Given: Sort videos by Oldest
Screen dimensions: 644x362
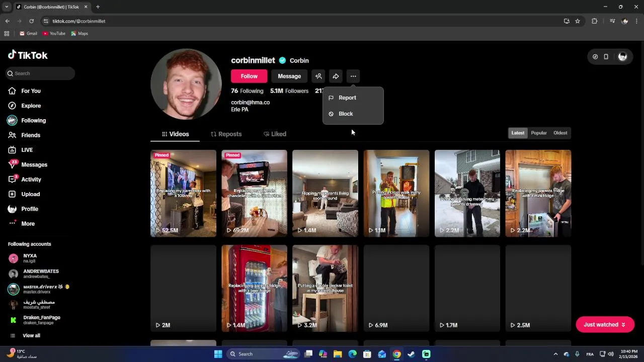Looking at the screenshot, I should (560, 133).
